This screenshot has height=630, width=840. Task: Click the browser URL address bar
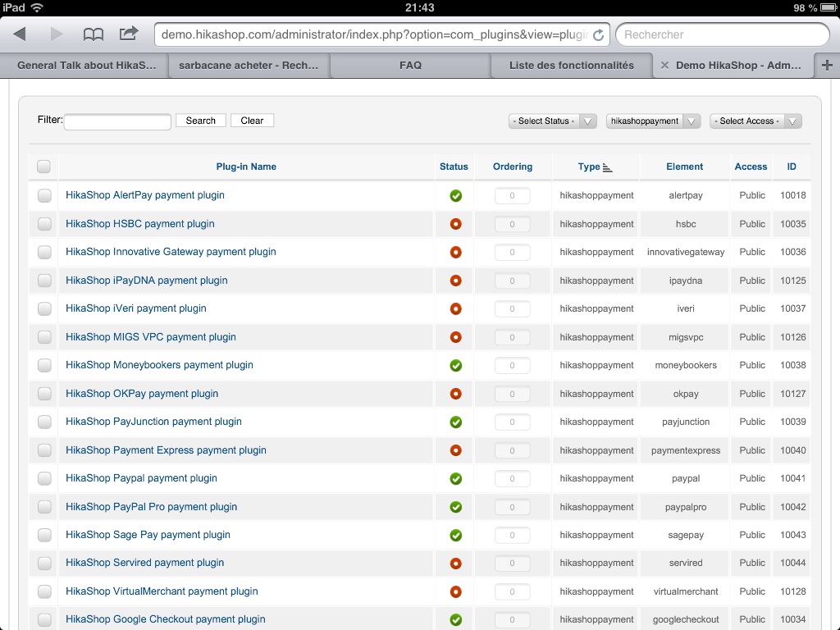375,34
